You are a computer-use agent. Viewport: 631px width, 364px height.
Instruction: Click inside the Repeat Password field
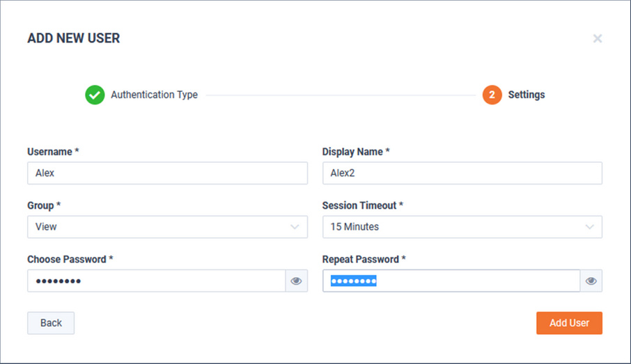(x=451, y=280)
